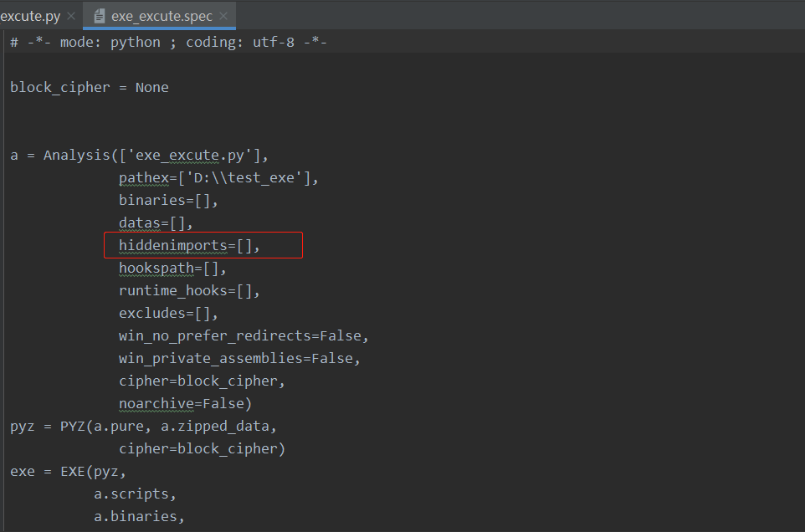The width and height of the screenshot is (805, 532).
Task: Click the noarchive=False) line
Action: pyautogui.click(x=185, y=403)
